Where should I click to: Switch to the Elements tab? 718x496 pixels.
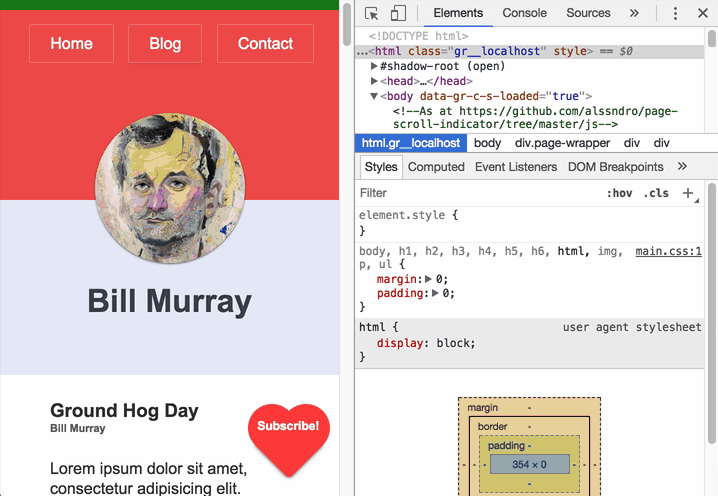pyautogui.click(x=458, y=13)
